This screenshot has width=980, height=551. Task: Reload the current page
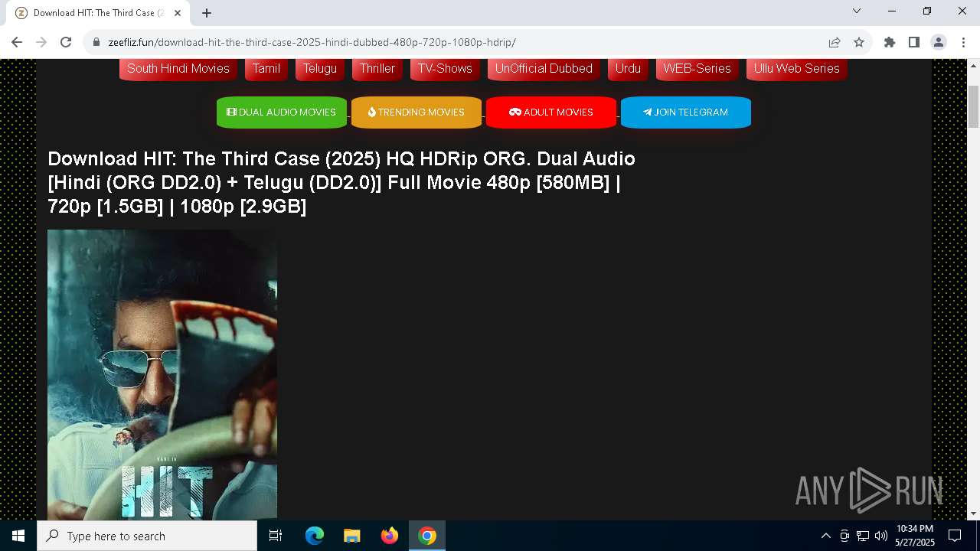pyautogui.click(x=66, y=42)
